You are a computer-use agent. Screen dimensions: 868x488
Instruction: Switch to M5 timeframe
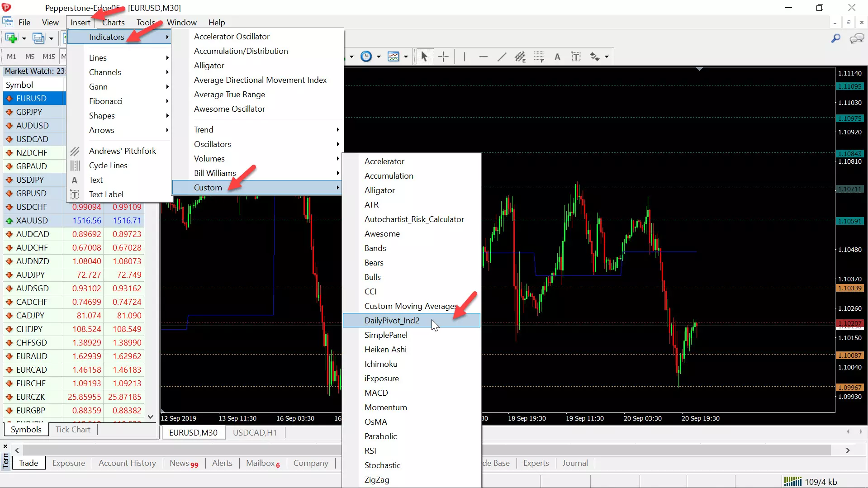pyautogui.click(x=30, y=57)
